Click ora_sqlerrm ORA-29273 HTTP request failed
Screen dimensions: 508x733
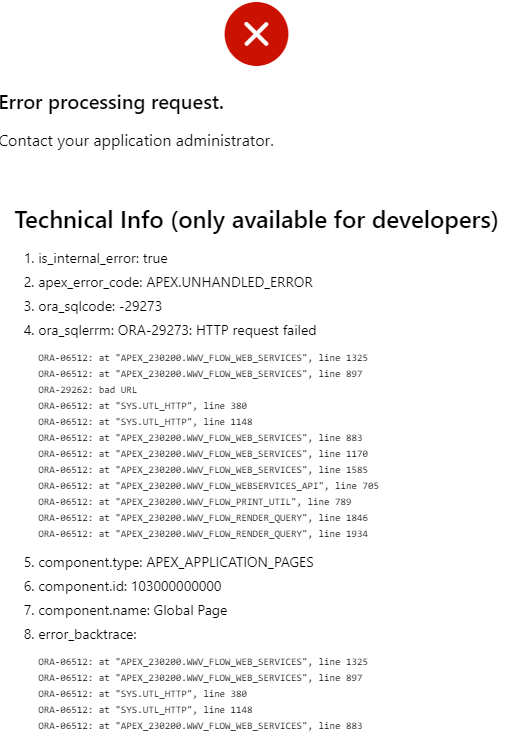click(x=177, y=331)
